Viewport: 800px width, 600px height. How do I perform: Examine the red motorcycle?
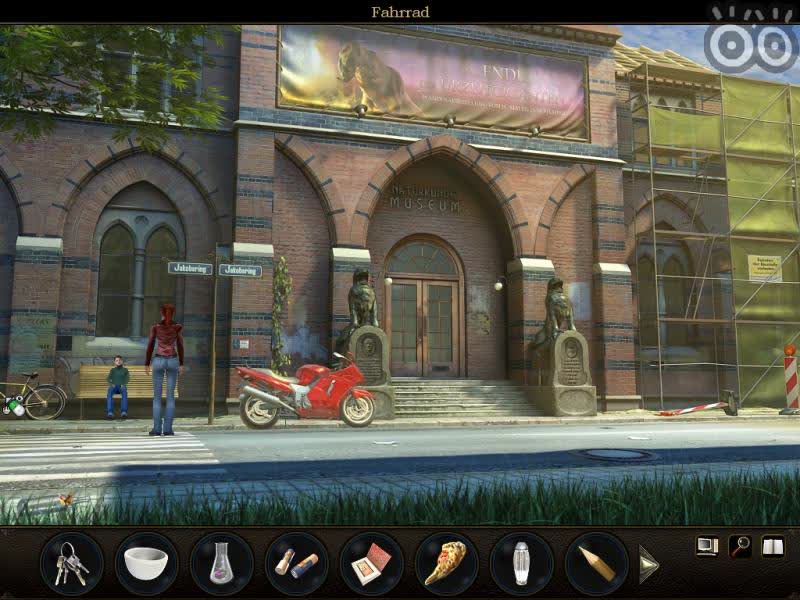[x=305, y=393]
